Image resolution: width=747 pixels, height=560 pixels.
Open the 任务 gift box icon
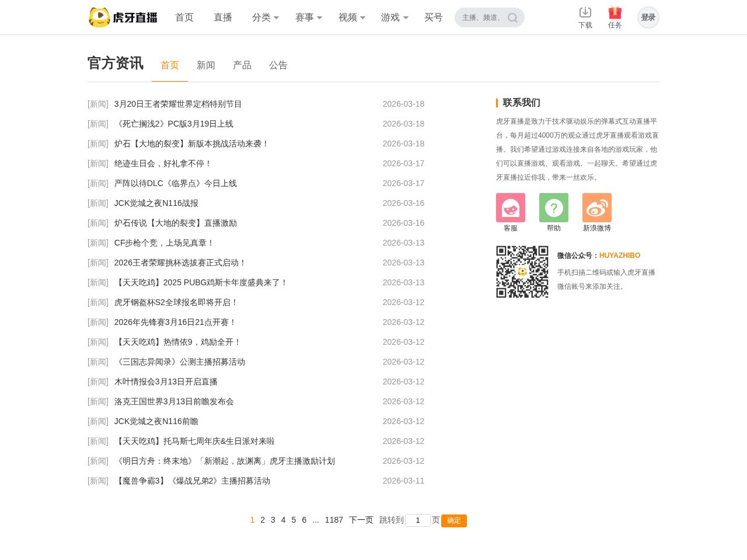coord(615,12)
